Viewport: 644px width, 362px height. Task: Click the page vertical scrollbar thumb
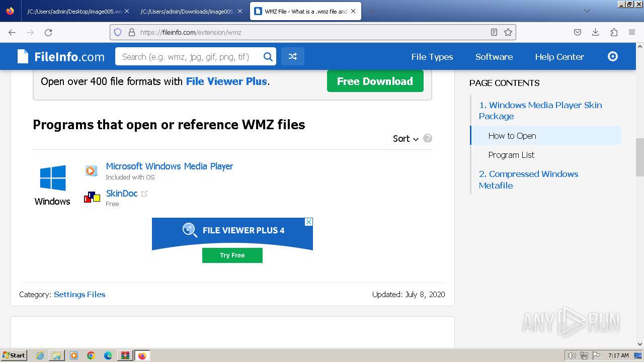[639, 157]
